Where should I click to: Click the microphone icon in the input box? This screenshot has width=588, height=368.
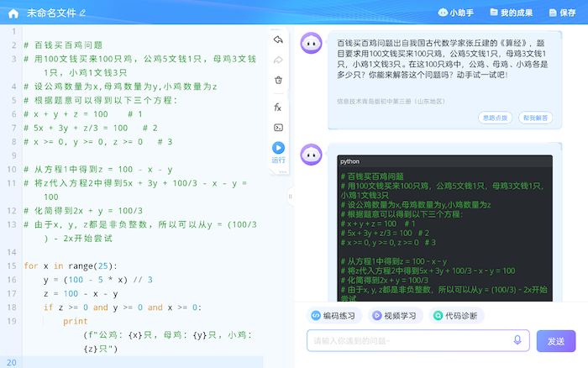point(517,340)
